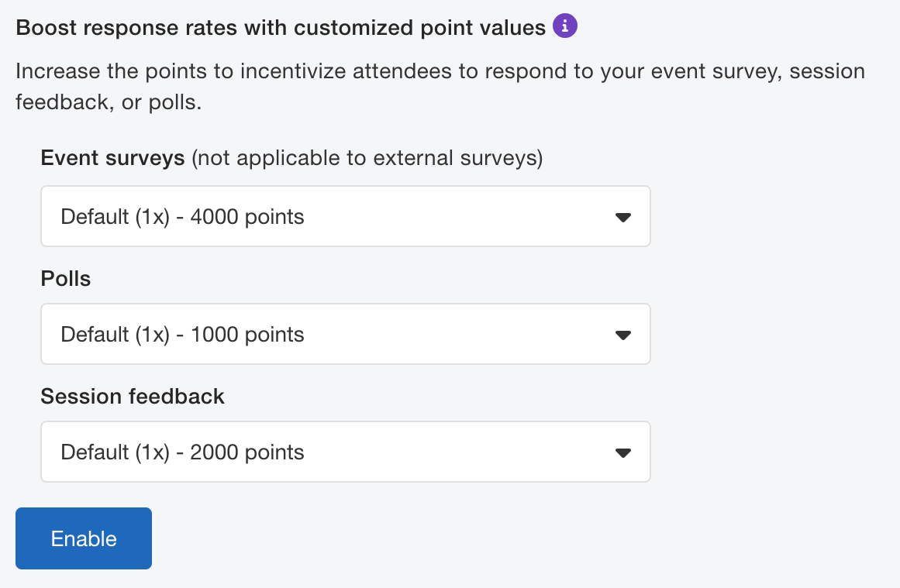Click the Session feedback dropdown arrow
The image size is (900, 588).
622,453
